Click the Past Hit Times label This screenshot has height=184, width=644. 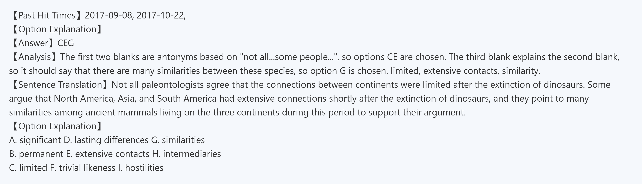click(47, 16)
